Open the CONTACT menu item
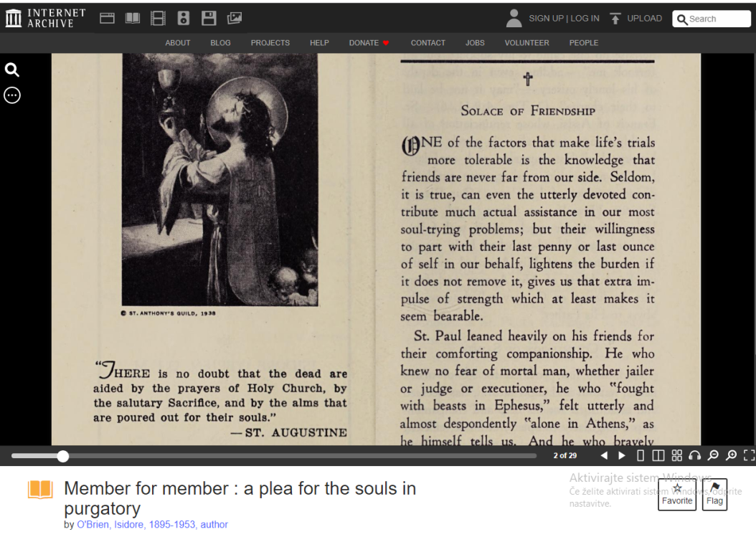 [x=427, y=43]
